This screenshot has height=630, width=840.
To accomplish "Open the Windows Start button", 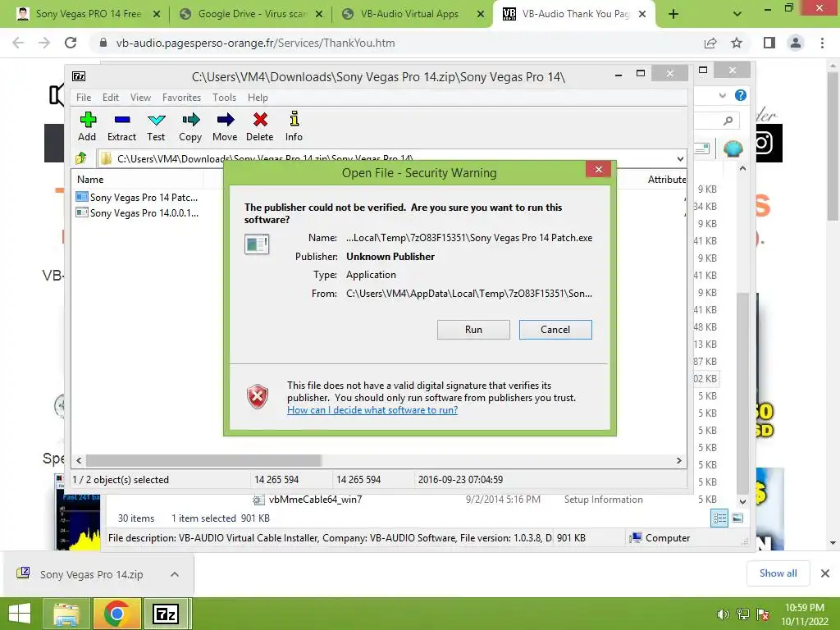I will (x=20, y=614).
